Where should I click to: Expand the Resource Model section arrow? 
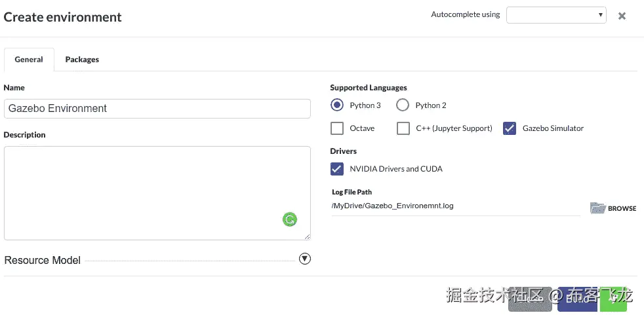[304, 259]
